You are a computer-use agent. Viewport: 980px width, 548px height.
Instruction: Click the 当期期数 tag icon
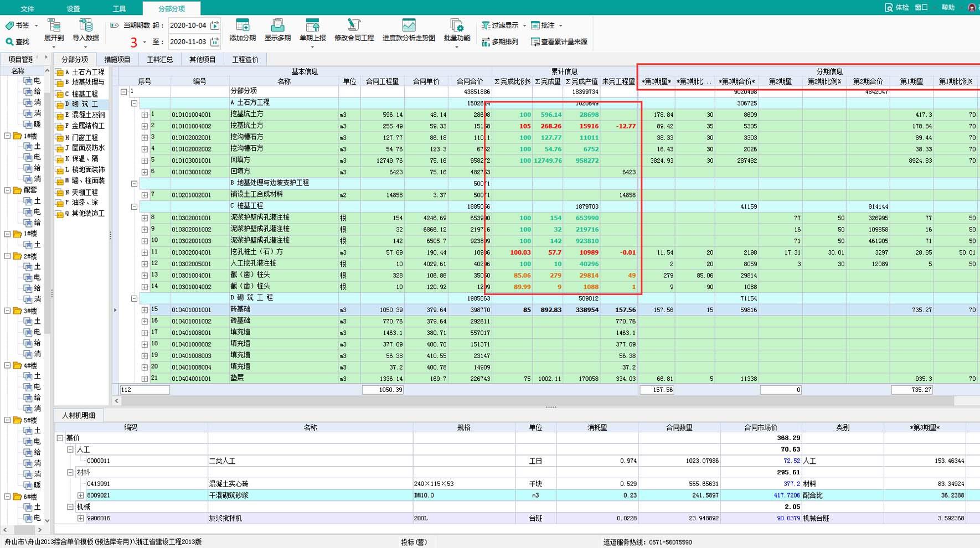(x=115, y=25)
